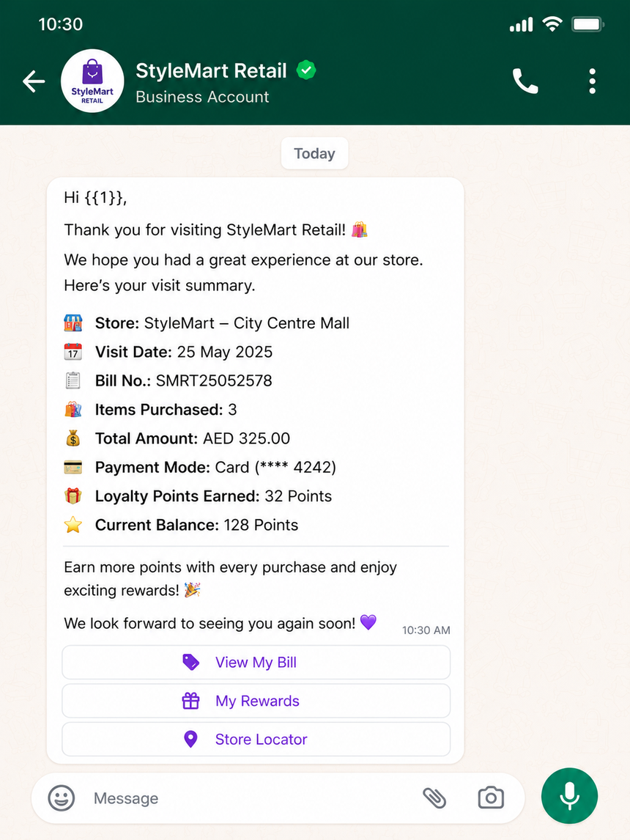630x840 pixels.
Task: Select bill number SMRT25052578
Action: (214, 381)
